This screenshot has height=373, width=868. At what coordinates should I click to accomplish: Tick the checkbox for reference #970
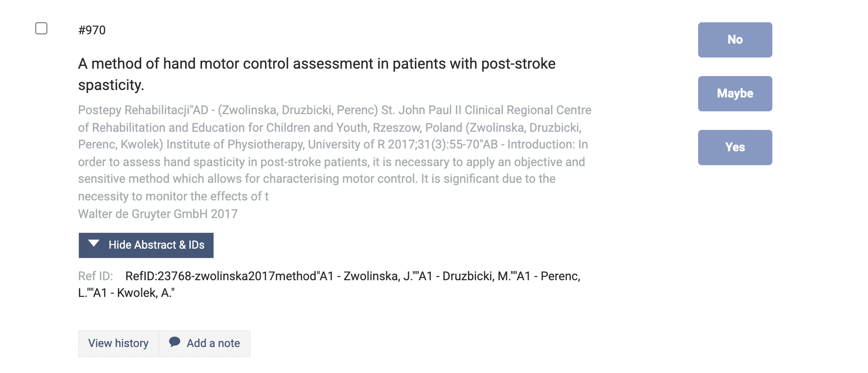coord(41,29)
